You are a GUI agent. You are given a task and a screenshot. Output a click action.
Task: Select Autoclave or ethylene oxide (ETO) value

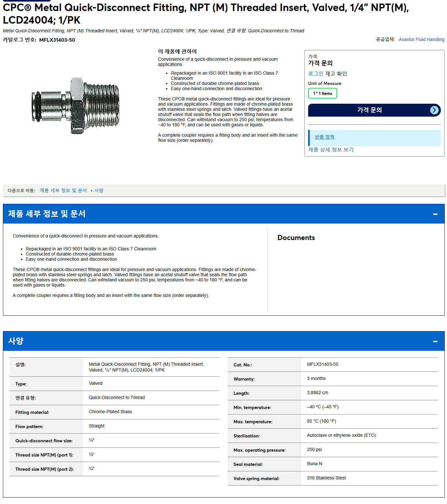pos(341,435)
